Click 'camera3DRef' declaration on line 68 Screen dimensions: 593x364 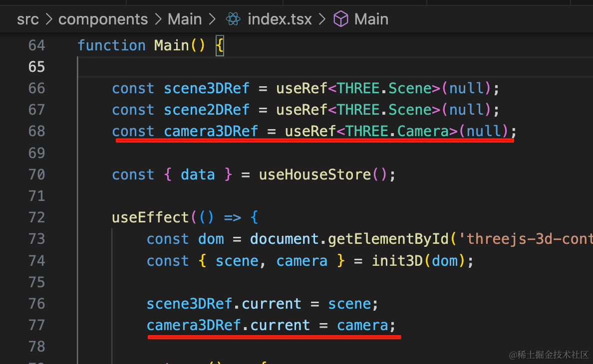pos(211,132)
